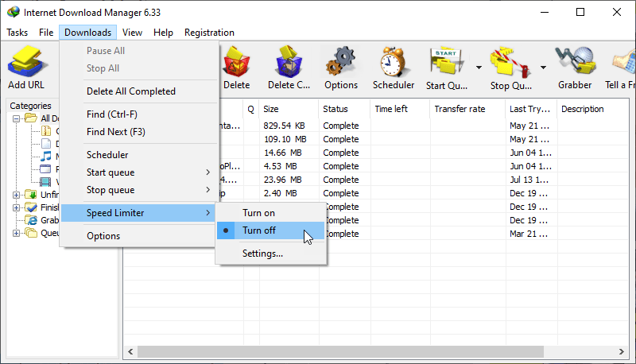Choose Delete All Completed menu entry
636x364 pixels.
[138, 91]
